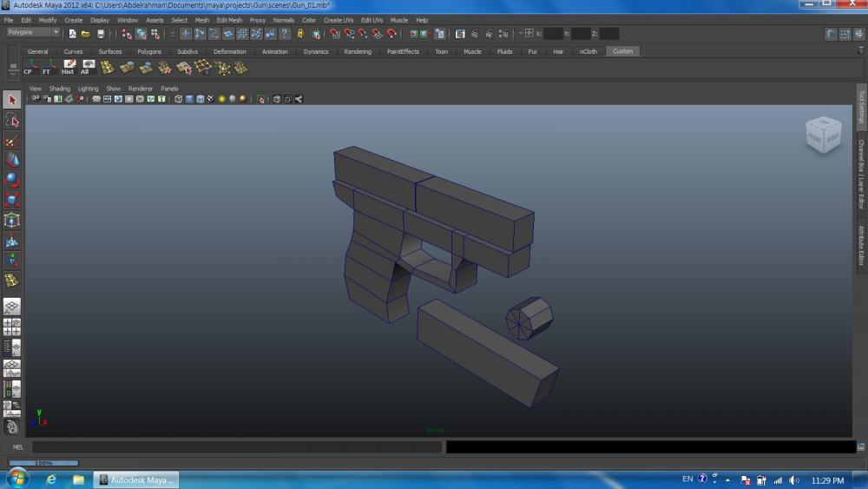Choose the Rotate tool sphere icon
The width and height of the screenshot is (868, 489).
[12, 181]
